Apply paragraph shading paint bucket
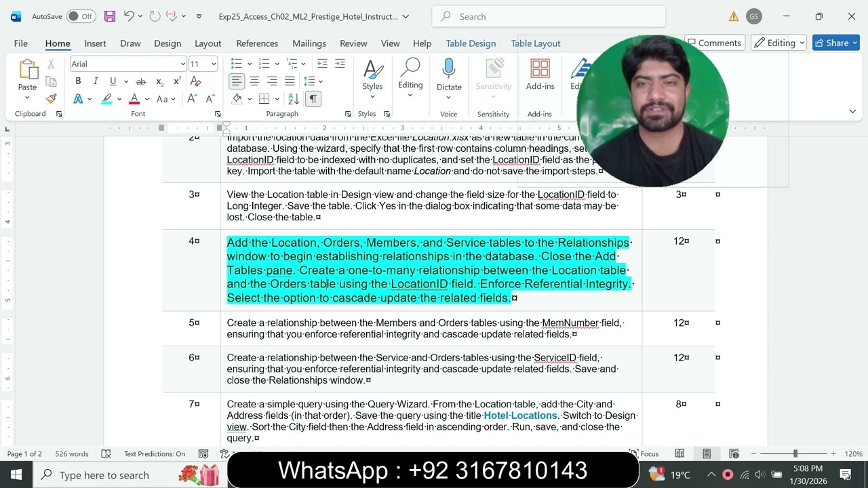Screen dimensions: 868x488 pyautogui.click(x=237, y=99)
